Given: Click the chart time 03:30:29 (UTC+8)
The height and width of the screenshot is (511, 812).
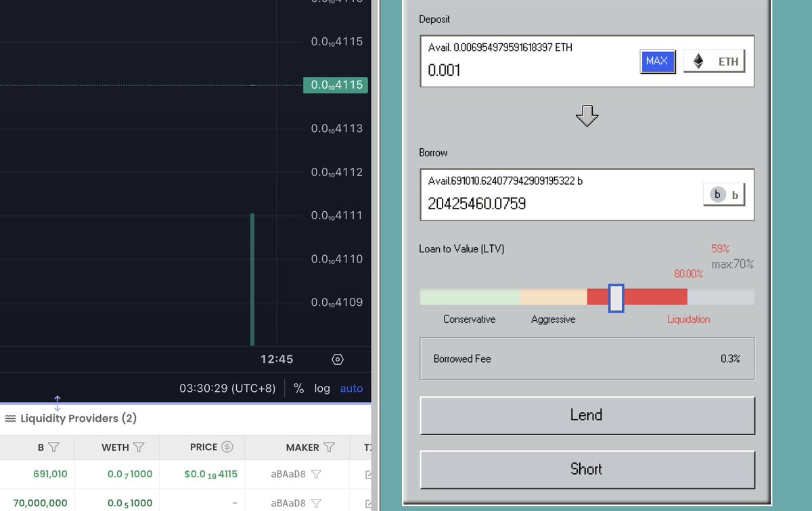Looking at the screenshot, I should [x=228, y=388].
